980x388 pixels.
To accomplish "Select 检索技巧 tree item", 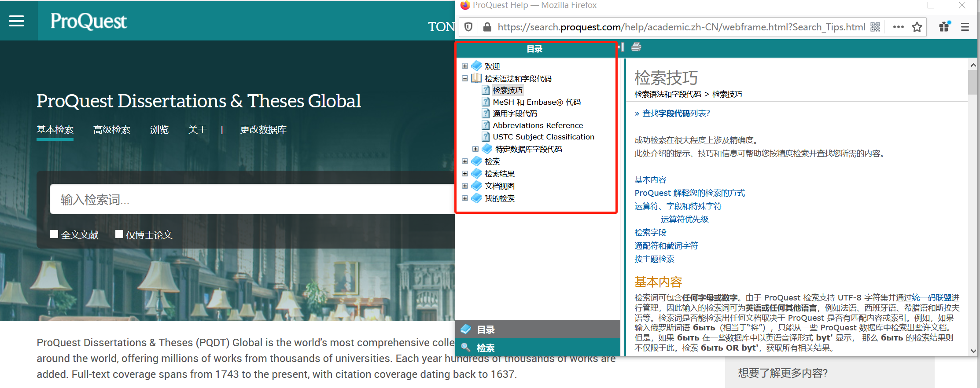I will pos(508,90).
